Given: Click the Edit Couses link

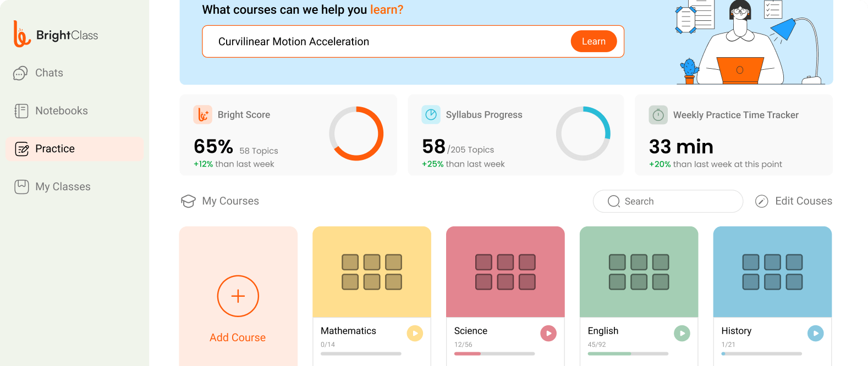Looking at the screenshot, I should (803, 201).
